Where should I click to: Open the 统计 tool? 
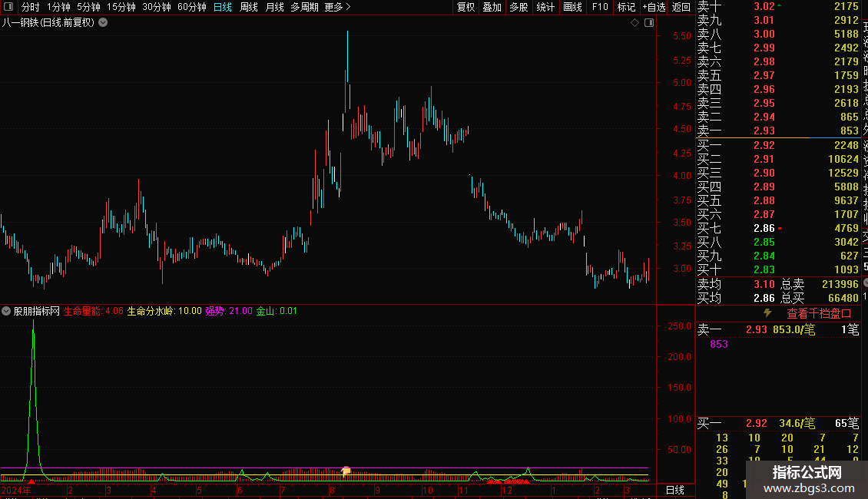(545, 7)
